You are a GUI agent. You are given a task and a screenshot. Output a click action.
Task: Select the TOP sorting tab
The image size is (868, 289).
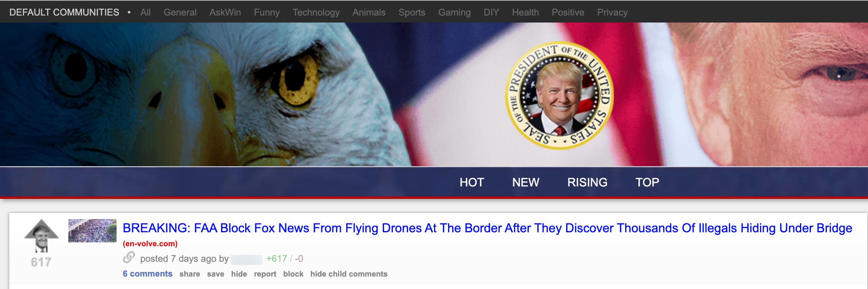click(x=647, y=182)
